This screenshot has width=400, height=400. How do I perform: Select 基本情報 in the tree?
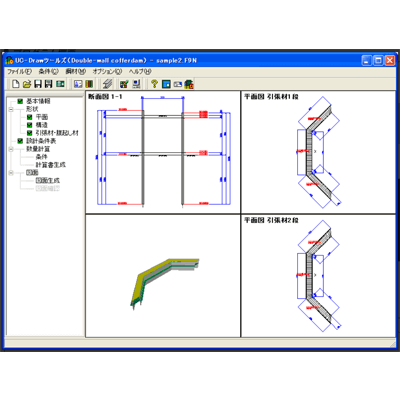(38, 101)
